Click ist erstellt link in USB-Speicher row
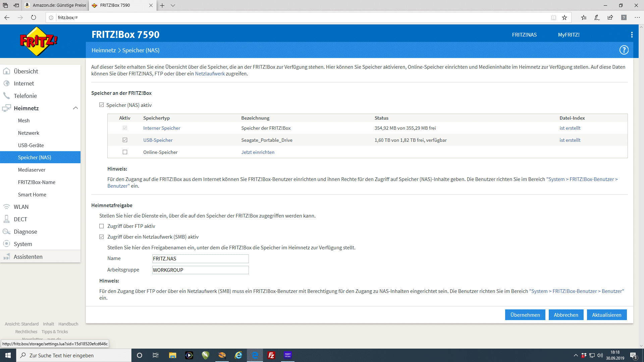Screen dimensions: 644x362 (x=570, y=140)
